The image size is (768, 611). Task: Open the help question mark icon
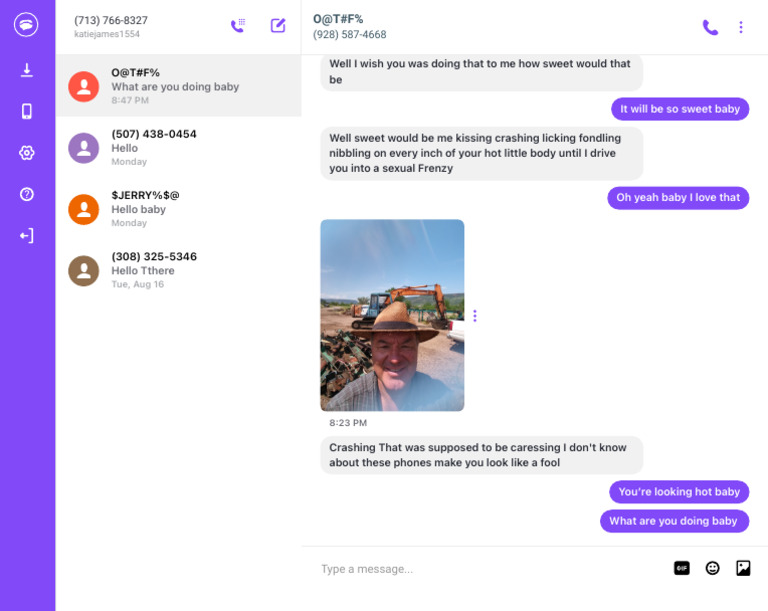point(27,194)
